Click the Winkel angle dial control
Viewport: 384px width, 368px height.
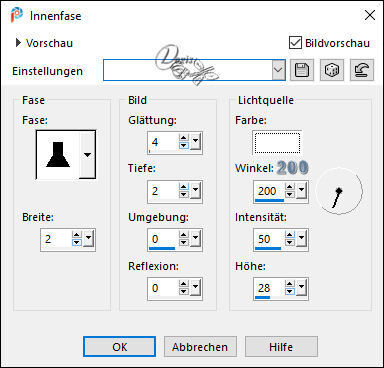point(339,191)
